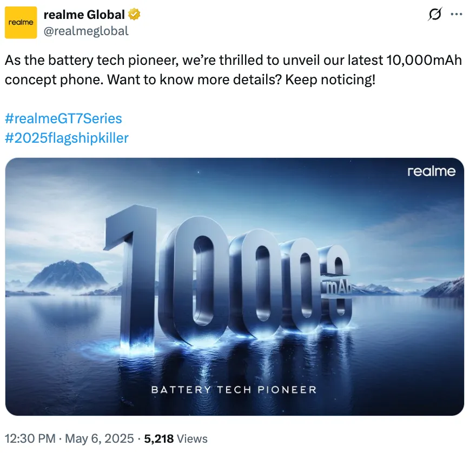This screenshot has width=476, height=453.
Task: Open the yellow realme profile avatar
Action: click(21, 23)
